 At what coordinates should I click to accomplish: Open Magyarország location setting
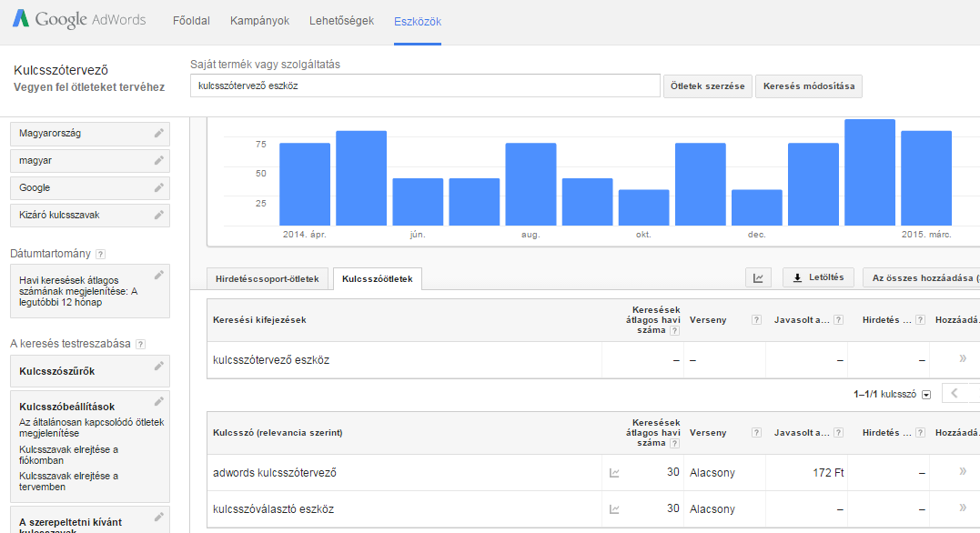(90, 134)
